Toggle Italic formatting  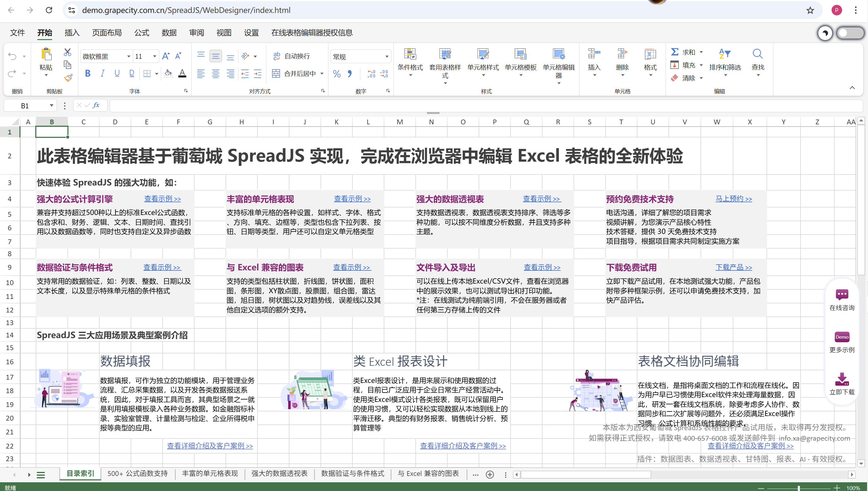click(103, 73)
